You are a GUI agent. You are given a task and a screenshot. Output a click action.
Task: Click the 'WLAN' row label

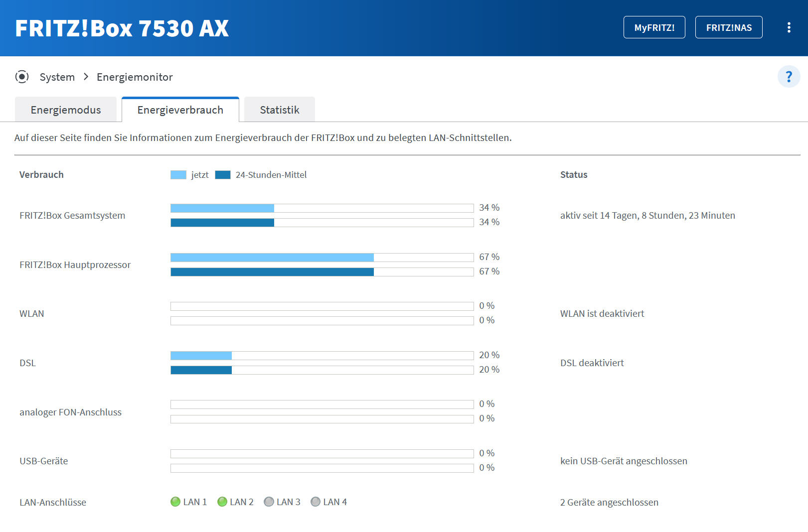pyautogui.click(x=32, y=313)
